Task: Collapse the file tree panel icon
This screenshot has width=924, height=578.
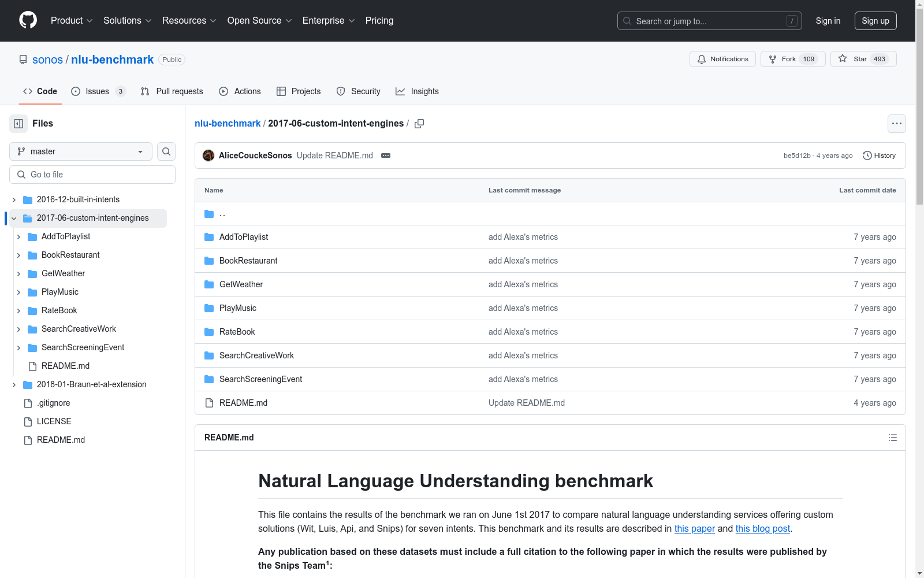Action: (x=18, y=124)
